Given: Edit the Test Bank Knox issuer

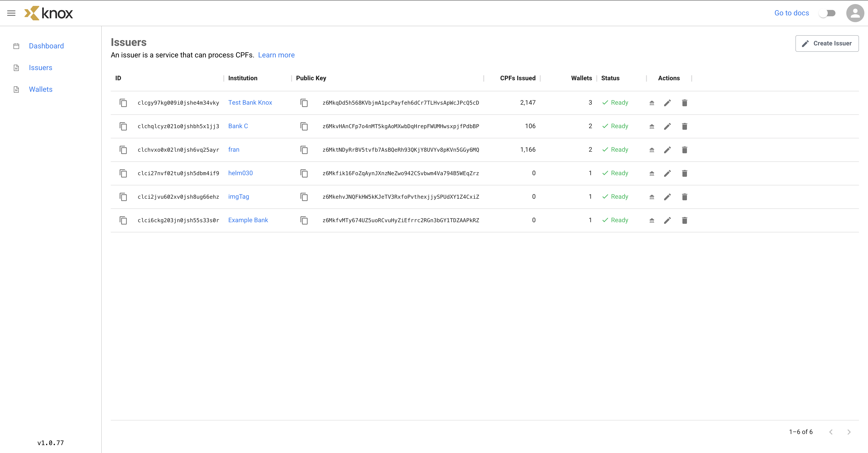Looking at the screenshot, I should [667, 103].
